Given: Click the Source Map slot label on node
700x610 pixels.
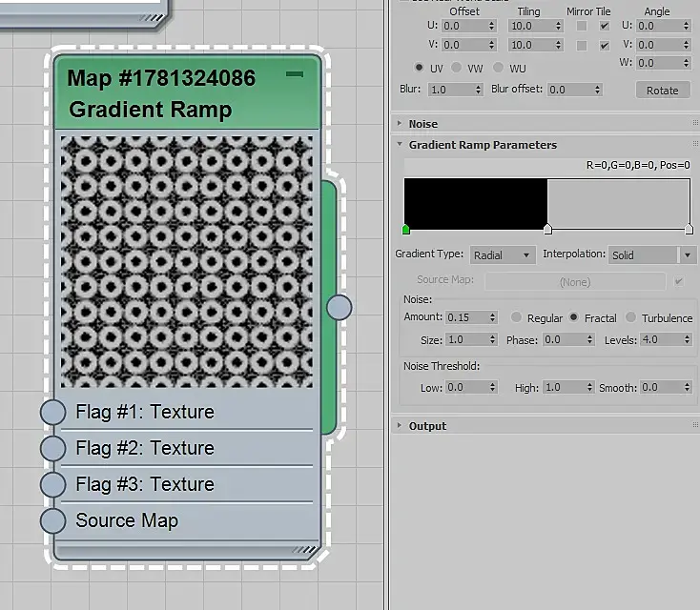Looking at the screenshot, I should coord(127,520).
